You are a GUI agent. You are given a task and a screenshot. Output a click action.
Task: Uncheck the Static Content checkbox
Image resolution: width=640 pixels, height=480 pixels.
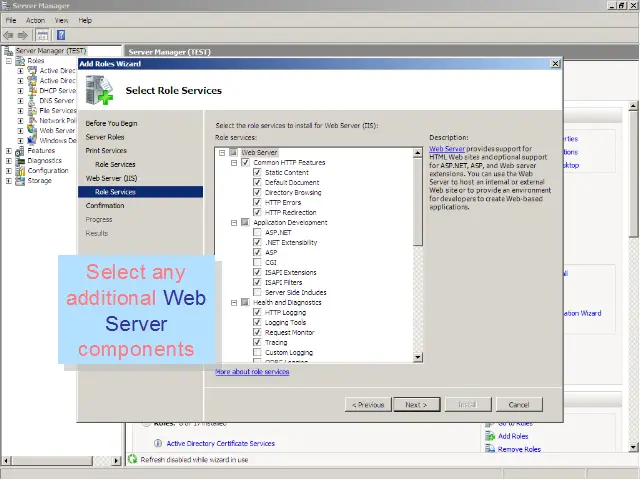[257, 173]
